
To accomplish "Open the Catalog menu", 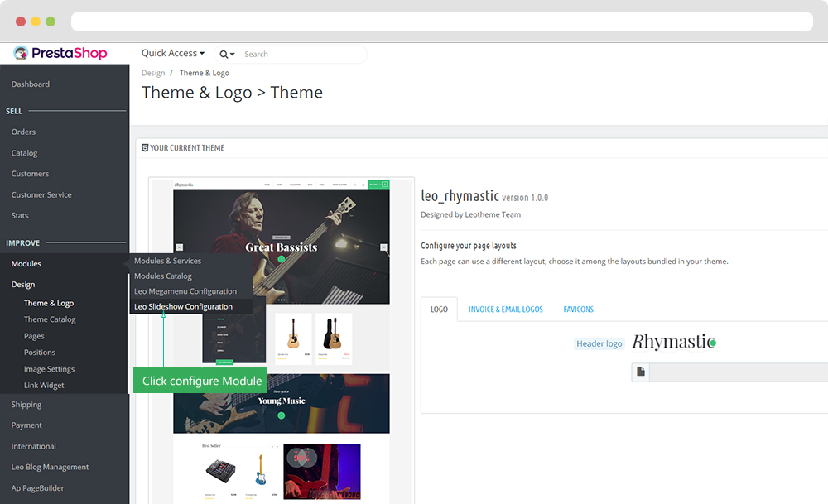I will pyautogui.click(x=24, y=153).
